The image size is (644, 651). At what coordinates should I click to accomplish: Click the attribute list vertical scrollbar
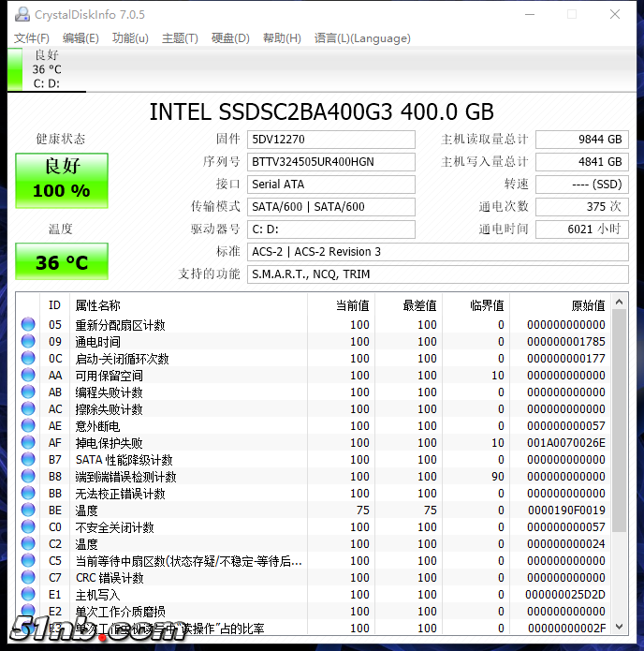tap(619, 422)
